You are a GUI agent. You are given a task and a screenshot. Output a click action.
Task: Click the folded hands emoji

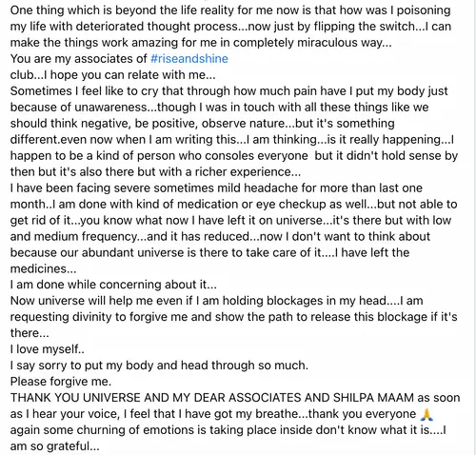[x=426, y=414]
